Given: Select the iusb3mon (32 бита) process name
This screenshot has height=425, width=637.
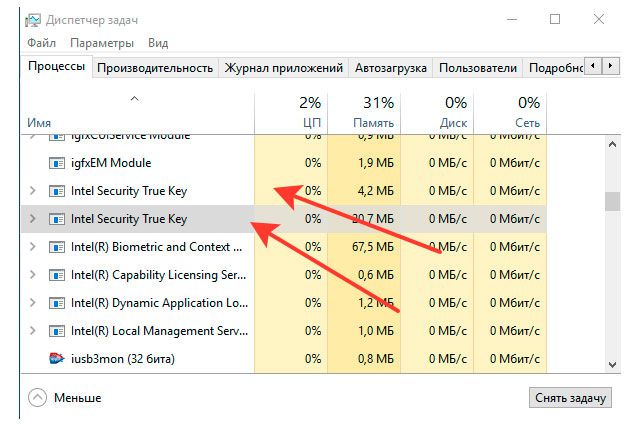Looking at the screenshot, I should pyautogui.click(x=123, y=359).
